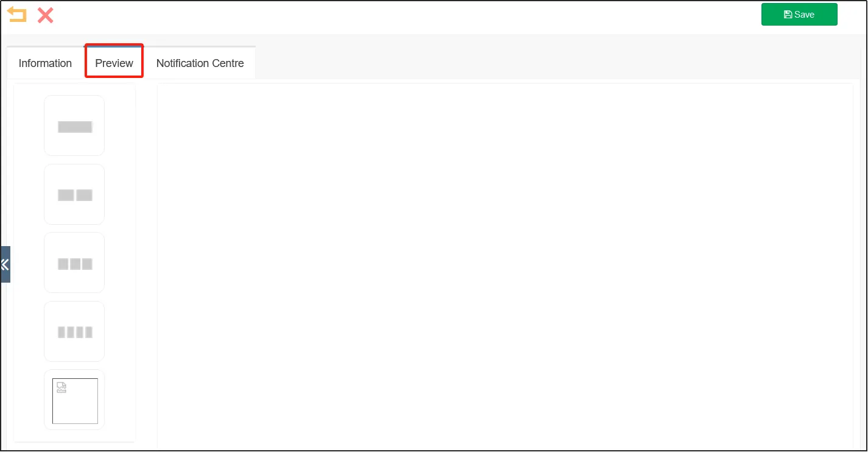Click the white square frame in image tile

(x=75, y=401)
